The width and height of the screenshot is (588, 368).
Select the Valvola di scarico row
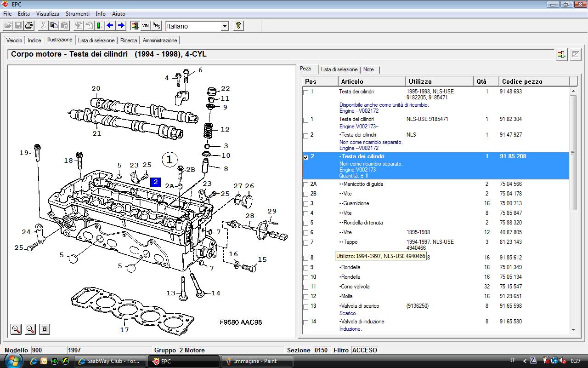(435, 309)
